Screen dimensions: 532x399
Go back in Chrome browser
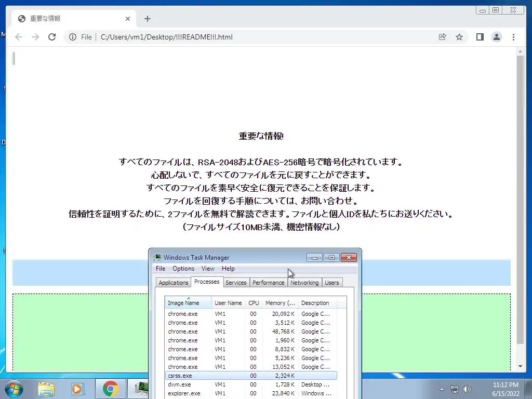(x=19, y=37)
